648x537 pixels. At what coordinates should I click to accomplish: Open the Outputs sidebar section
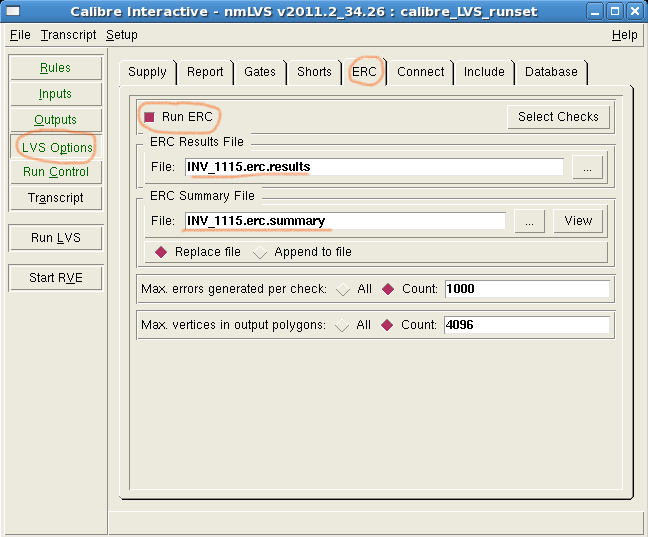pyautogui.click(x=55, y=120)
